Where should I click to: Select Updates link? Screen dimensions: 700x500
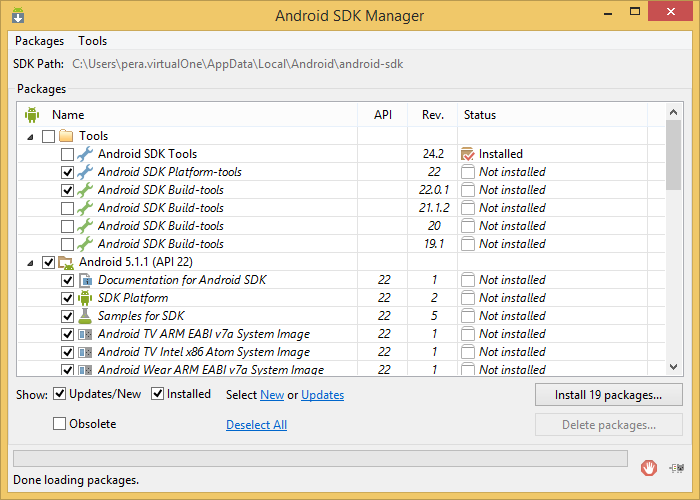(322, 395)
